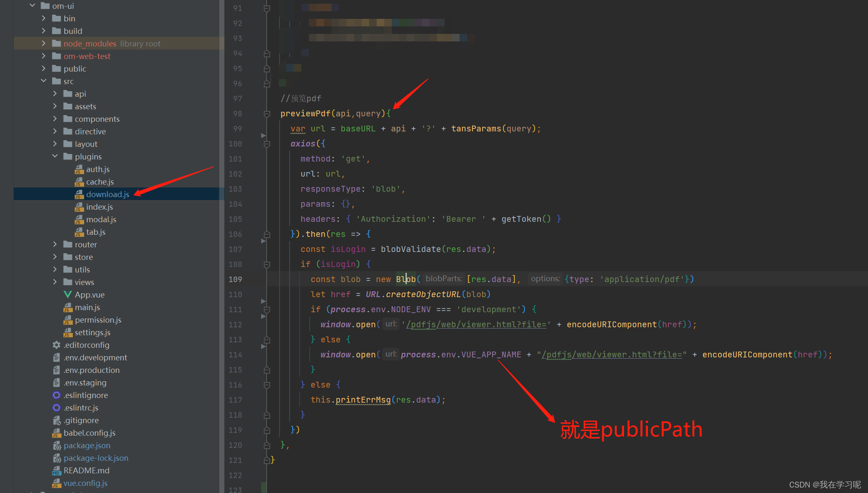Click the .eslintrc.js ESLint icon
Screen dimensions: 868x493
point(56,407)
